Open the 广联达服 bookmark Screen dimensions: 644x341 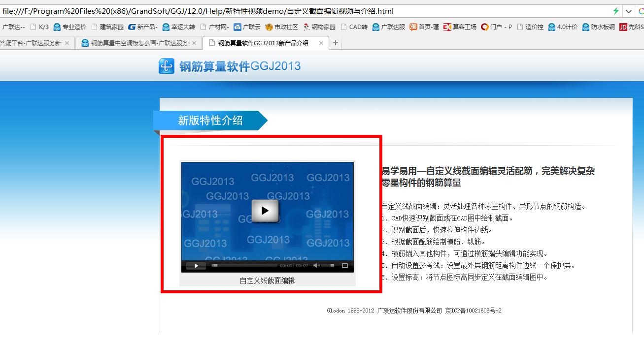click(x=388, y=27)
